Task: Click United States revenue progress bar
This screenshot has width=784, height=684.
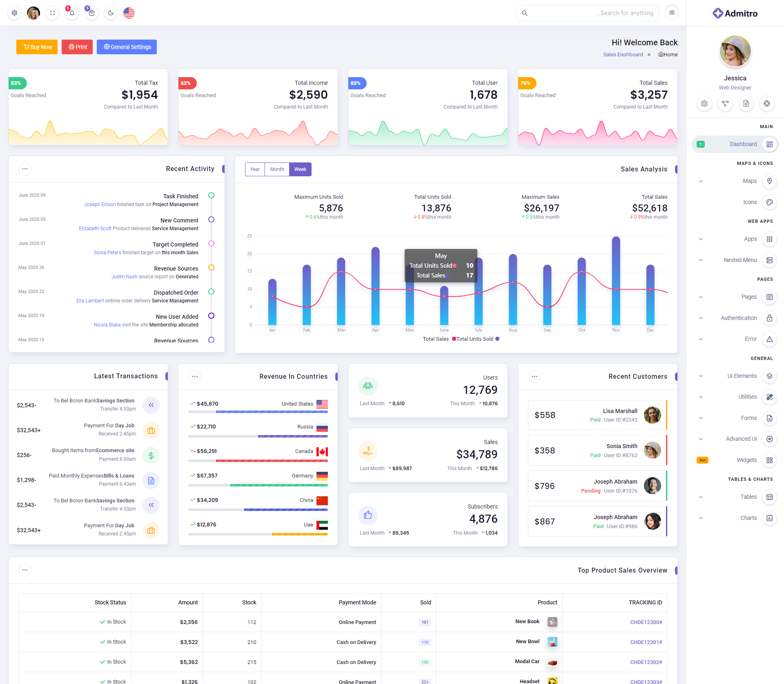Action: pos(258,412)
